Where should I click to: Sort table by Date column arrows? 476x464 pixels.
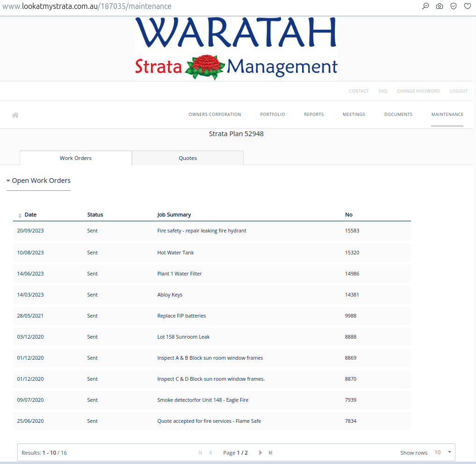pos(20,215)
